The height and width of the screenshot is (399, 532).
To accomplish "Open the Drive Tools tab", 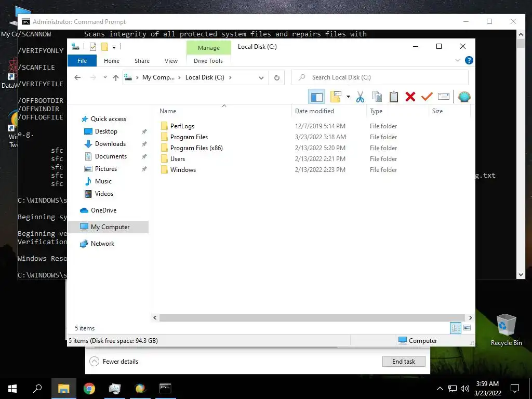I will coord(208,61).
